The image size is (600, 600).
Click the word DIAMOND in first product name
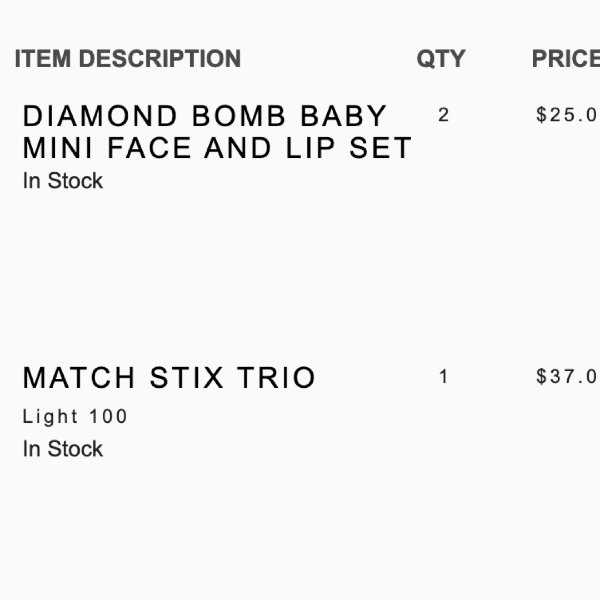[100, 116]
